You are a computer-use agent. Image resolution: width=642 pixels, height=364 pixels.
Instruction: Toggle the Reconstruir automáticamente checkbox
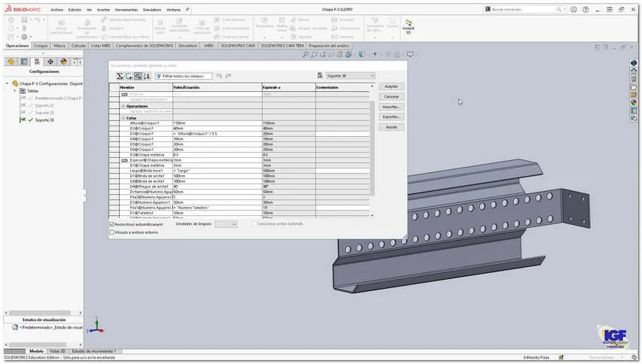[112, 224]
